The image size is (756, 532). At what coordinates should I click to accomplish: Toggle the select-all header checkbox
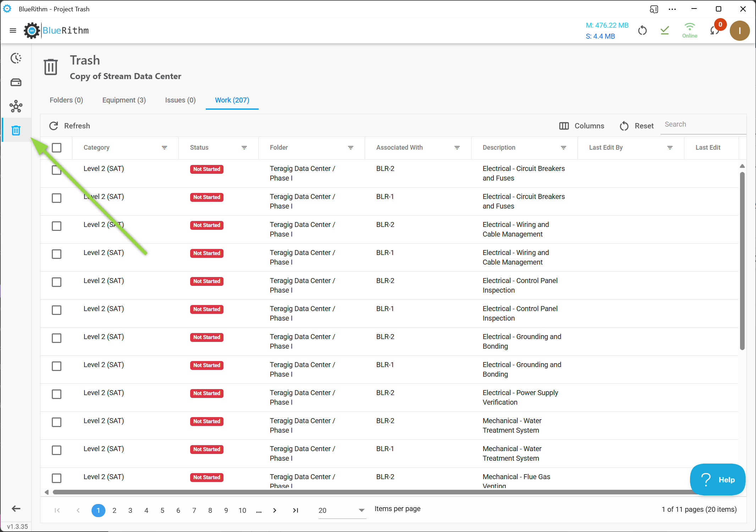pos(56,148)
